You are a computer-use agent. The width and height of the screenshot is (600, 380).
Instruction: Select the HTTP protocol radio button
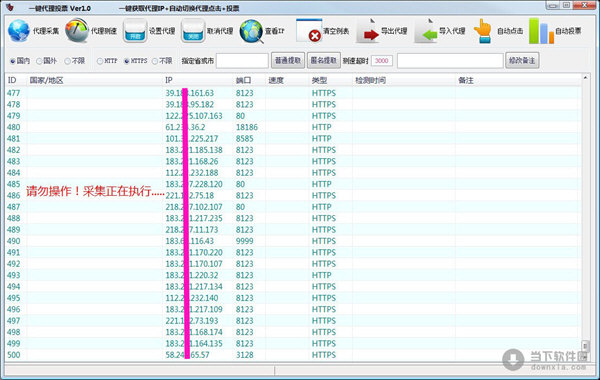[x=100, y=61]
